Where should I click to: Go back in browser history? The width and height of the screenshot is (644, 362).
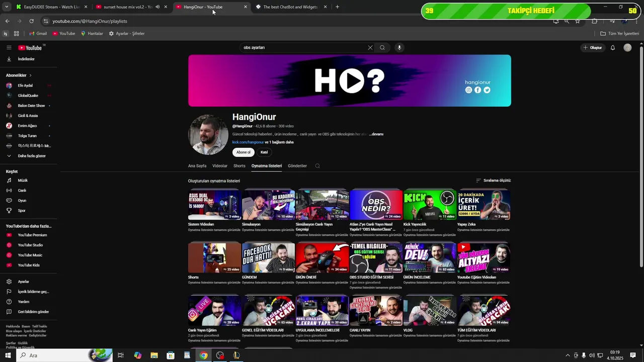pyautogui.click(x=7, y=21)
